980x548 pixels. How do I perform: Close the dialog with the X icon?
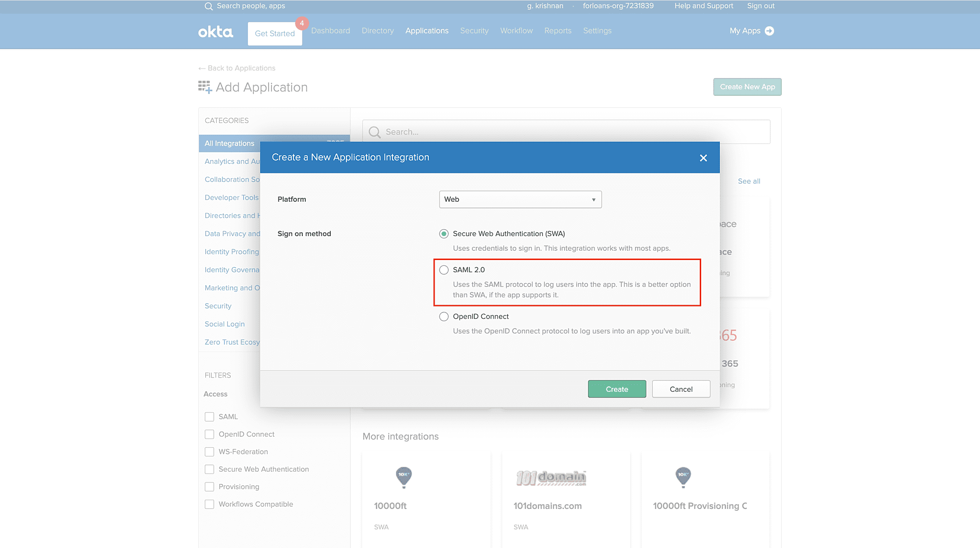[x=703, y=158]
